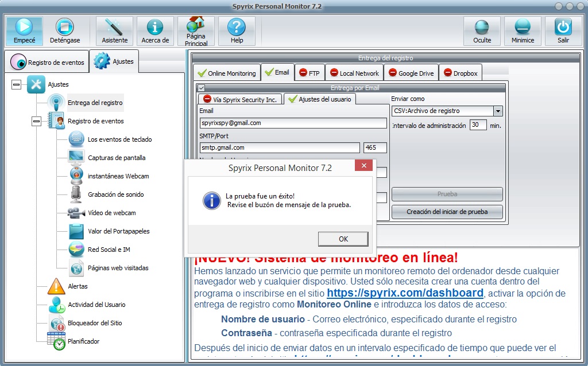Switch to Vía Spyrix Security Inc. tab
588x366 pixels.
(x=240, y=99)
